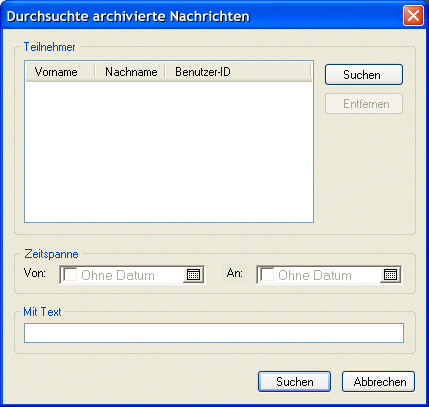Sort by the Nachname column header
Image resolution: width=429 pixels, height=407 pixels.
click(130, 72)
